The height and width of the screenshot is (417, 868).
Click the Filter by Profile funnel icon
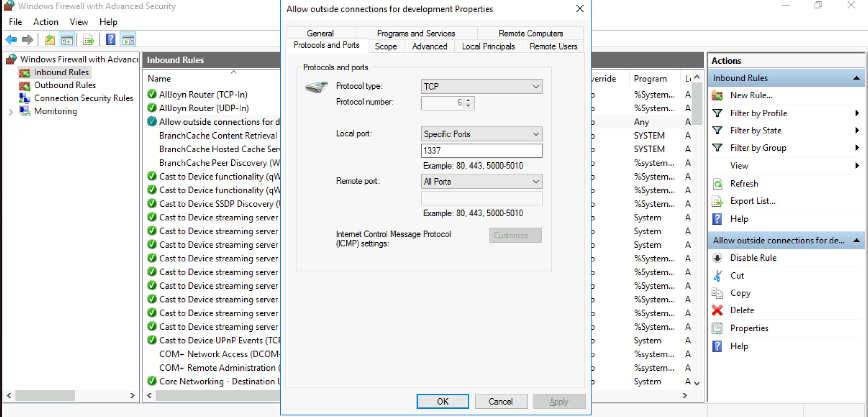pos(717,113)
